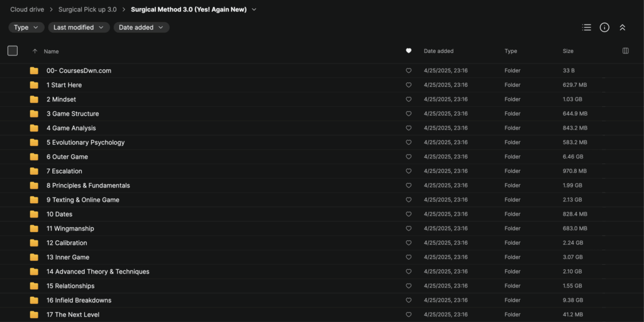The height and width of the screenshot is (322, 644).
Task: Click the column settings icon in header
Action: pyautogui.click(x=625, y=51)
